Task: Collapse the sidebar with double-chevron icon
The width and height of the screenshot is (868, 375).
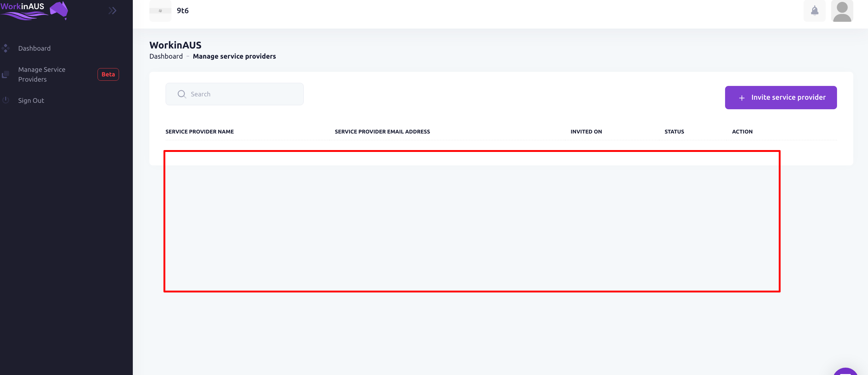Action: pos(113,11)
